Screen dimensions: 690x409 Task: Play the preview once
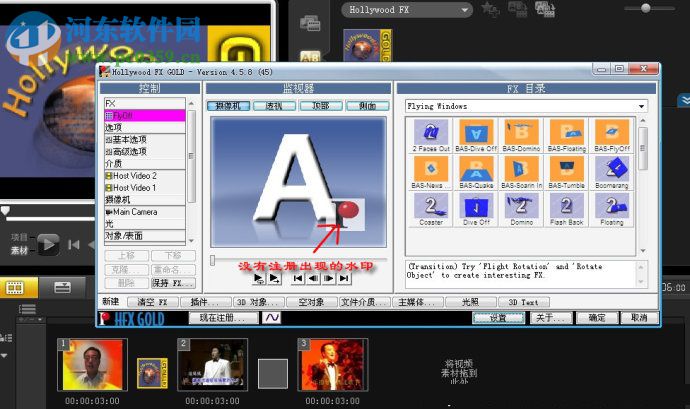click(275, 278)
